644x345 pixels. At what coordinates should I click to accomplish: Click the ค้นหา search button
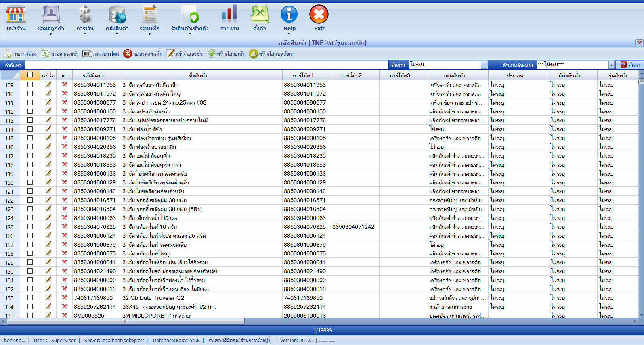pos(630,65)
